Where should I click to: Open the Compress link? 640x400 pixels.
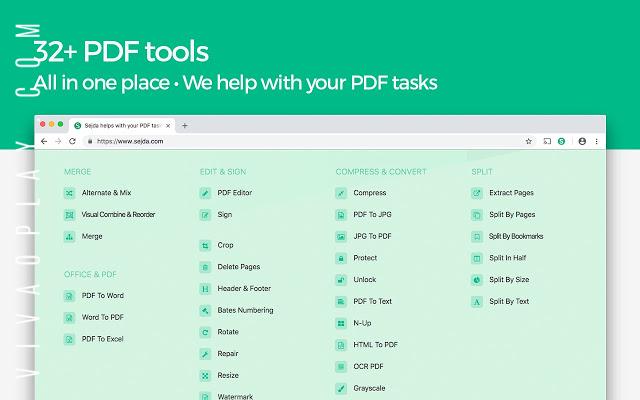370,193
